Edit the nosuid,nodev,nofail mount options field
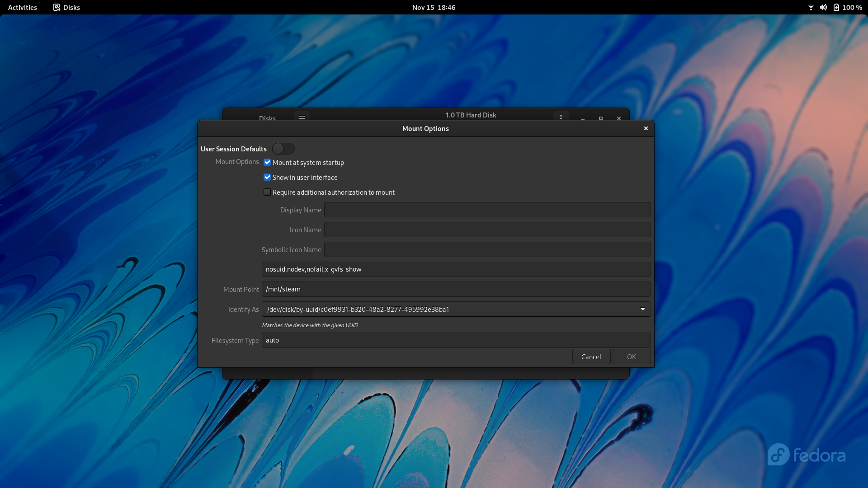 coord(456,269)
